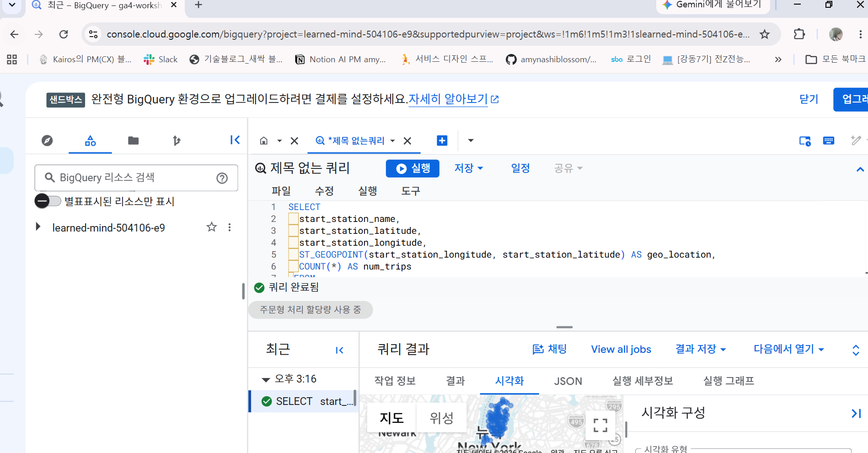Expand results panel with up-down chevrons
Viewport: 868px width, 453px height.
(856, 350)
